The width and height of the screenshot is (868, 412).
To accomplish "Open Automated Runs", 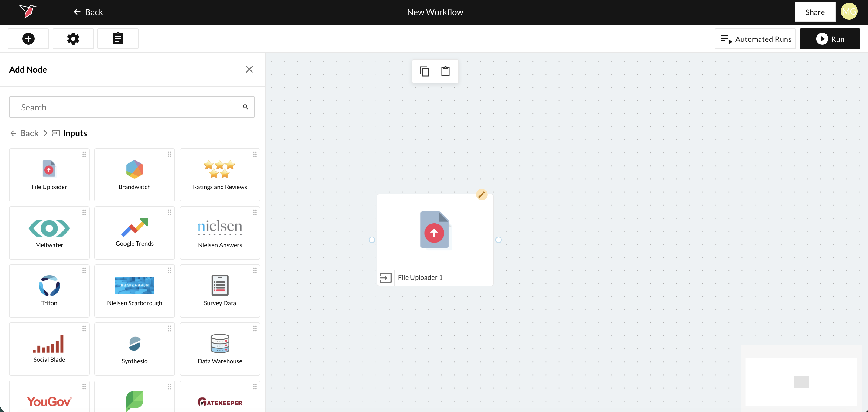I will click(x=755, y=39).
